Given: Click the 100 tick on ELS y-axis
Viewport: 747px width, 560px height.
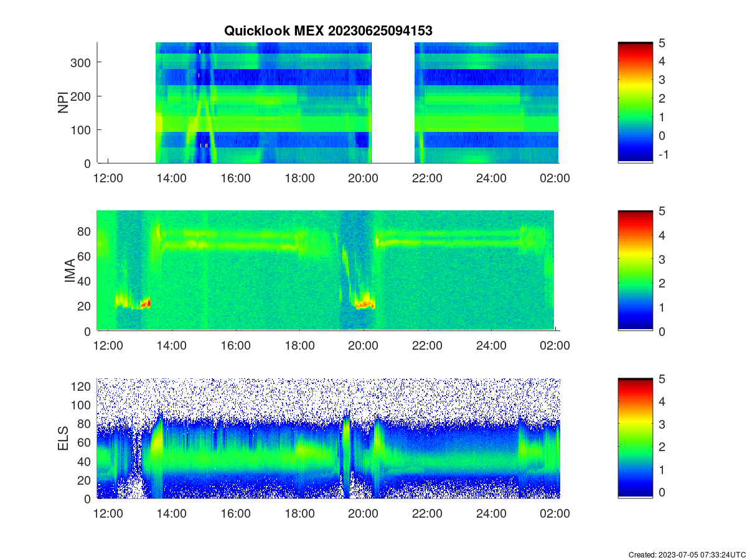Looking at the screenshot, I should pyautogui.click(x=82, y=405).
